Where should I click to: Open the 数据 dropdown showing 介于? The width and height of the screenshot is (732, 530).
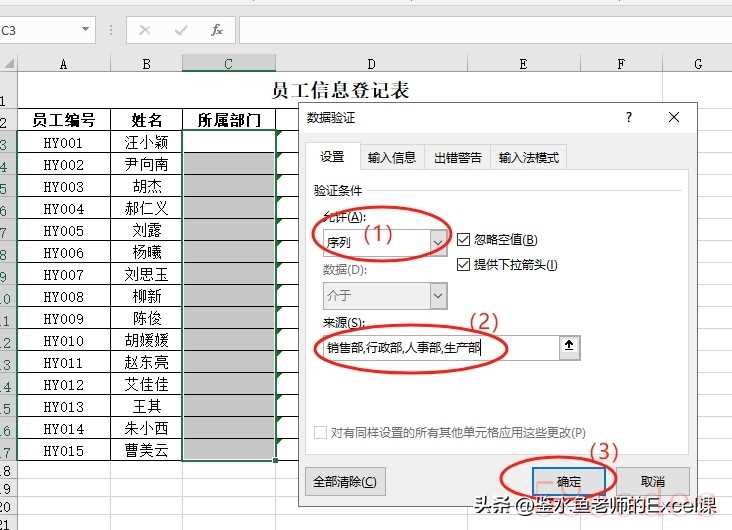click(437, 296)
